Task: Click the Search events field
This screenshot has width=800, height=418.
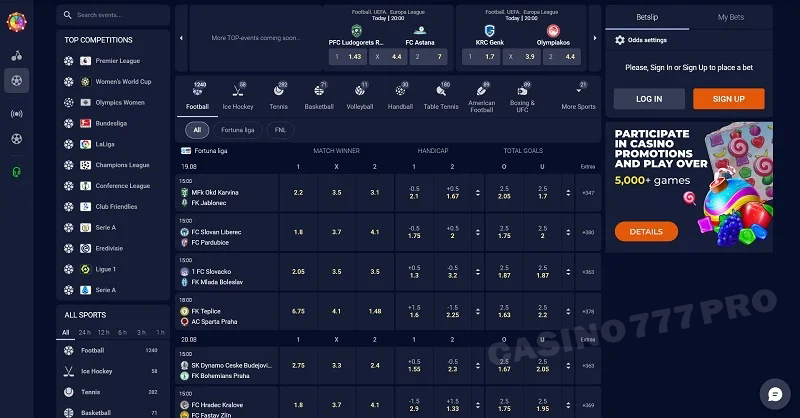Action: tap(113, 15)
